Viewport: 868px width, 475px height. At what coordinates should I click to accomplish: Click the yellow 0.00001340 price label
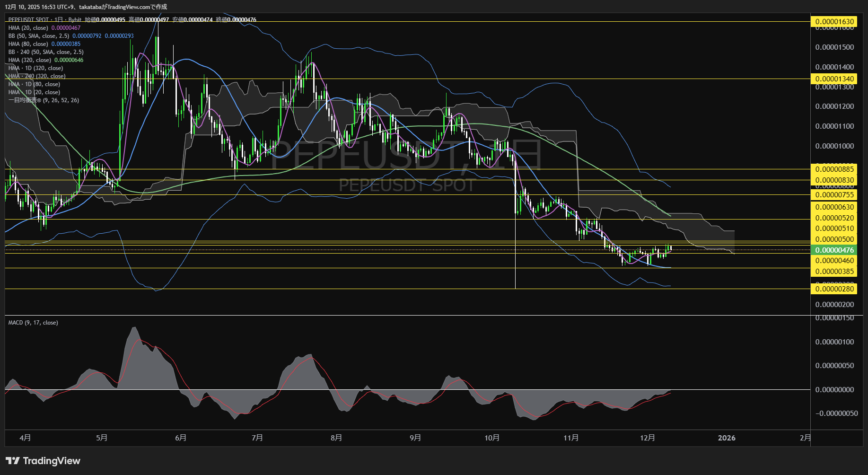pos(834,79)
